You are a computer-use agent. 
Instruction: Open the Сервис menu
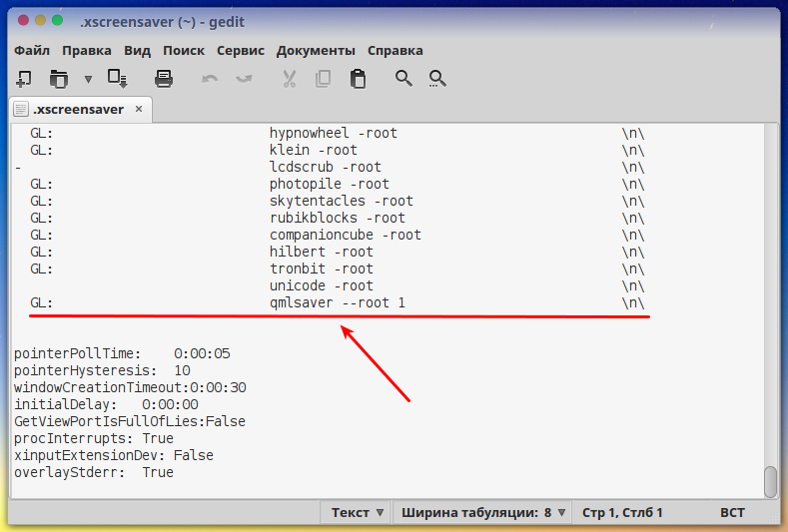(x=241, y=51)
